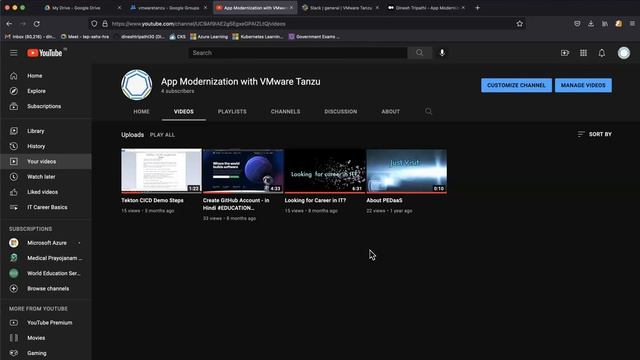The image size is (640, 360).
Task: Open the browser downloads icon
Action: pos(591,24)
